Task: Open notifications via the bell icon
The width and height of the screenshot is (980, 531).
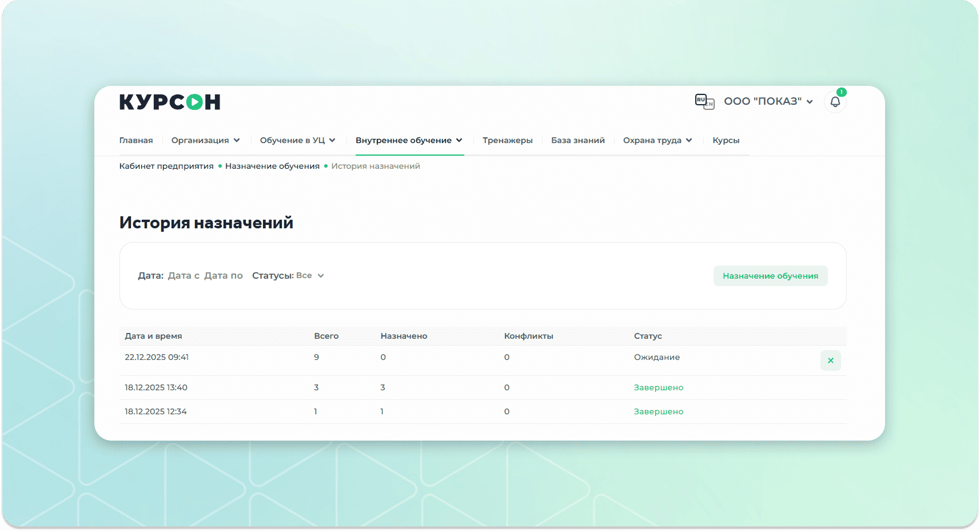Action: point(835,102)
